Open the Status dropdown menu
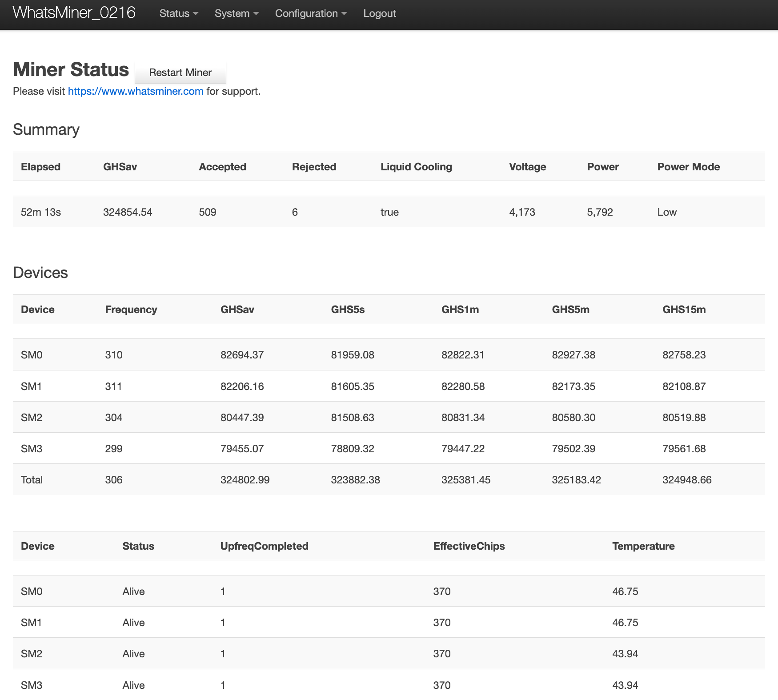This screenshot has height=700, width=778. (x=179, y=13)
